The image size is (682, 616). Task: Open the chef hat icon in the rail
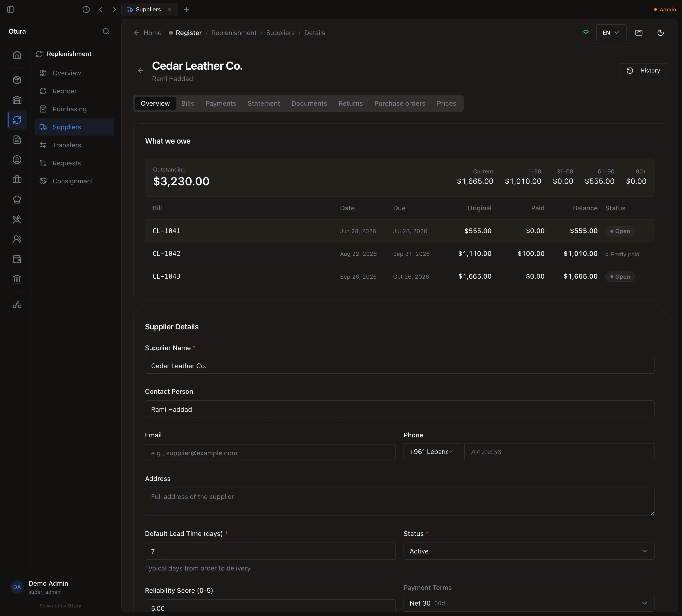(x=17, y=199)
